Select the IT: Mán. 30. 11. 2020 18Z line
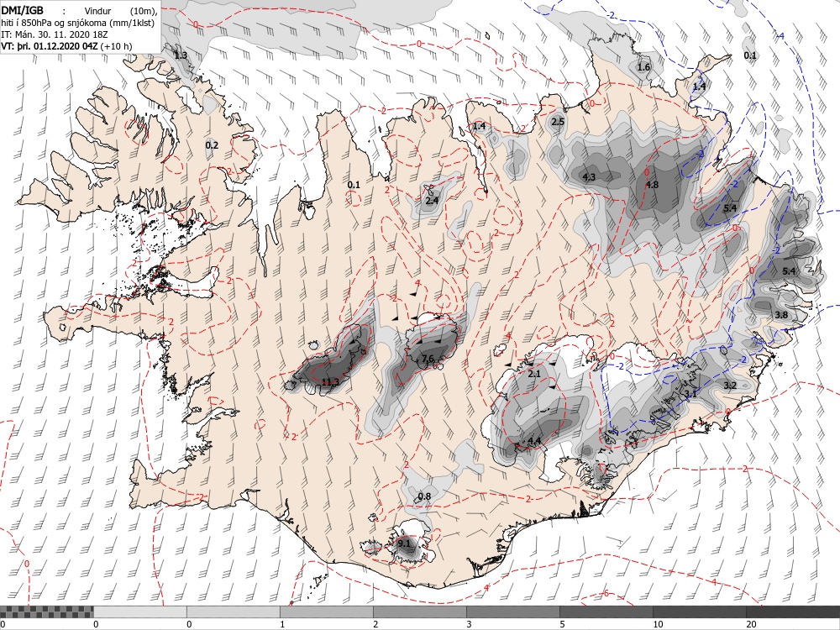Image resolution: width=840 pixels, height=630 pixels. click(x=53, y=34)
